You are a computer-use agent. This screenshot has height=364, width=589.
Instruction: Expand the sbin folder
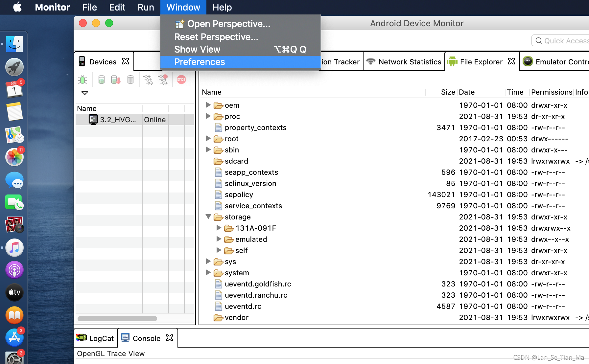tap(208, 149)
